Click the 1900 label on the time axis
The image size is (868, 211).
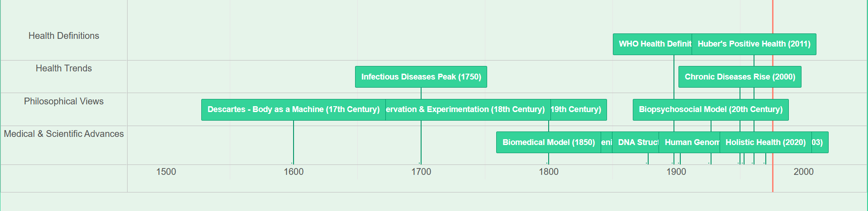pyautogui.click(x=676, y=172)
